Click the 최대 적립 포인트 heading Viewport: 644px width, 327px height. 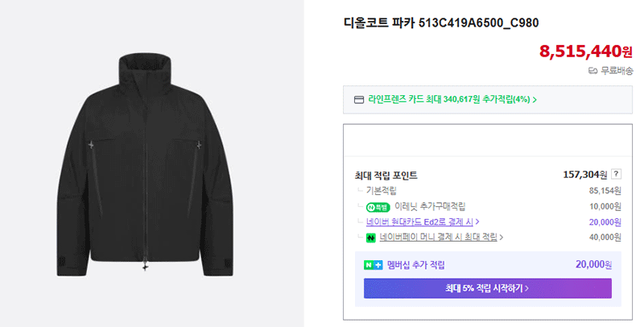pyautogui.click(x=386, y=176)
